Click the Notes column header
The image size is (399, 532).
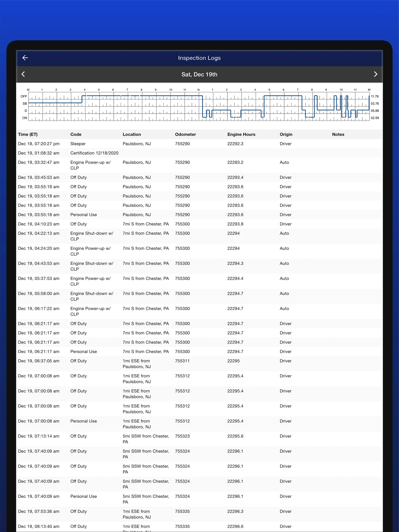338,134
